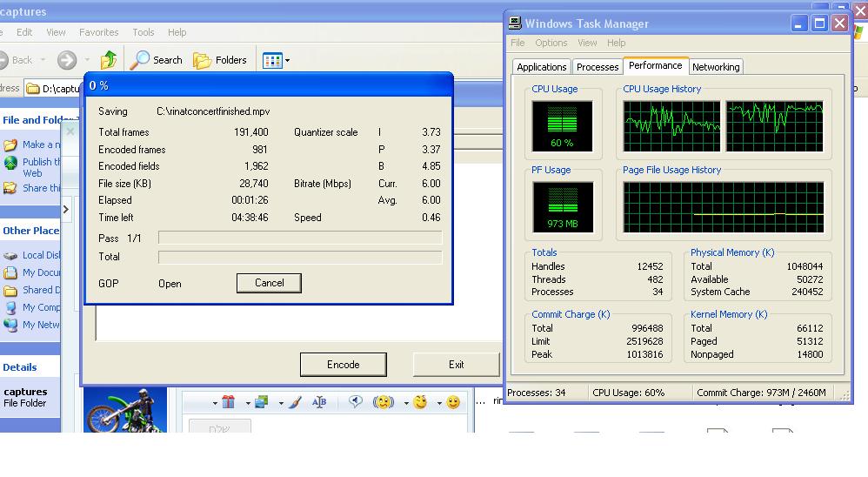Open Shared Documents in Other Places

tap(41, 290)
